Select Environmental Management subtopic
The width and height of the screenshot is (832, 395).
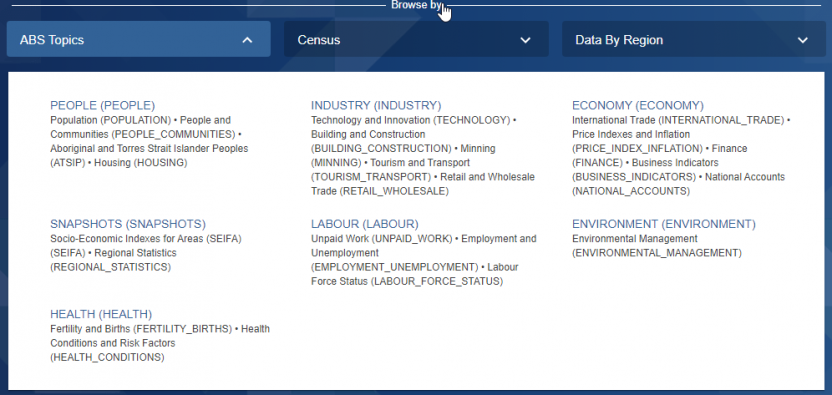(657, 246)
